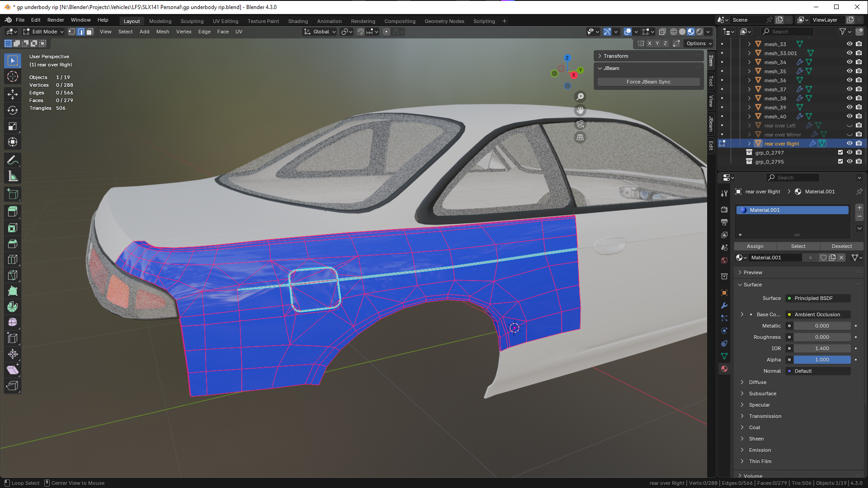Hide mesh_35 in viewport via eye icon

point(849,71)
